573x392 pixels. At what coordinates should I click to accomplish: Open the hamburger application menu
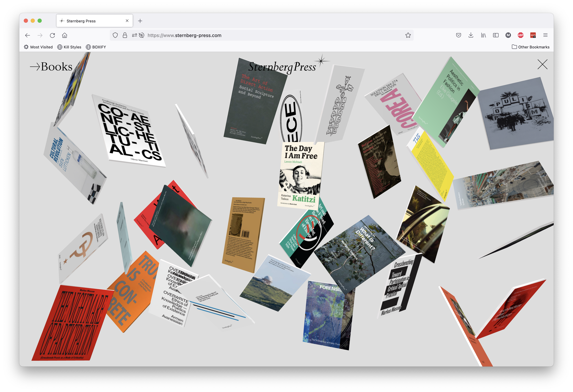tap(545, 35)
